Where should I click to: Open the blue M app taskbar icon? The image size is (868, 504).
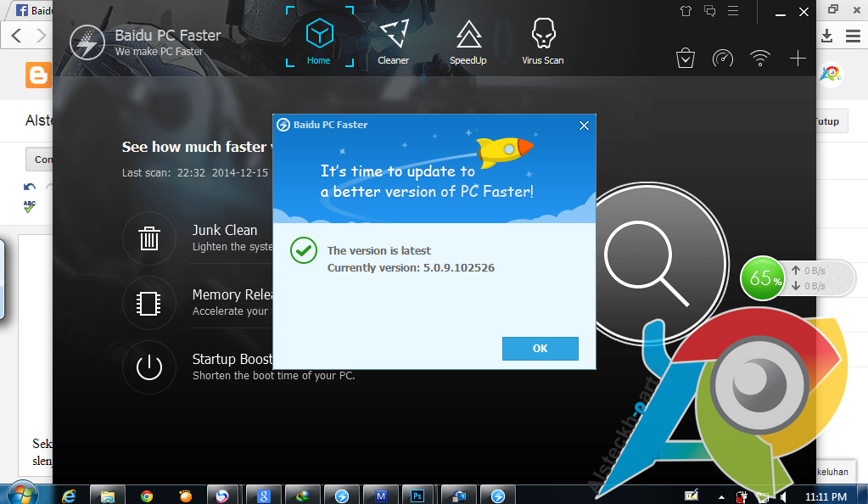tap(381, 496)
